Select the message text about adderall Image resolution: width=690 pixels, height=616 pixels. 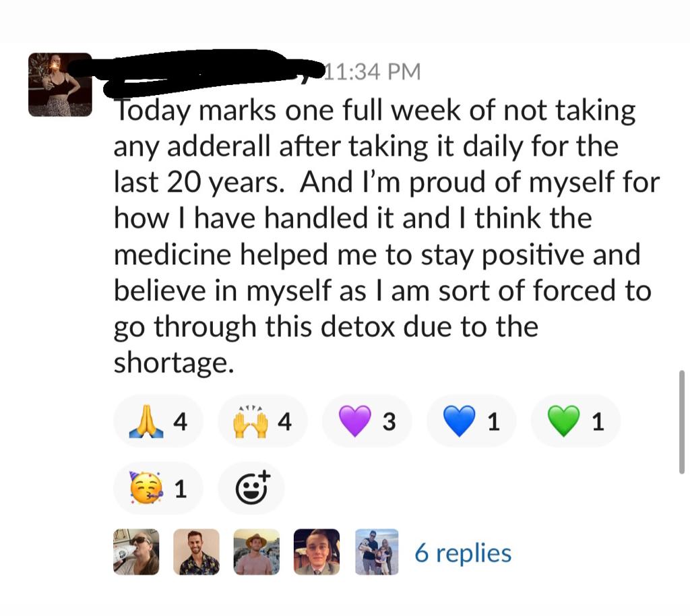386,237
